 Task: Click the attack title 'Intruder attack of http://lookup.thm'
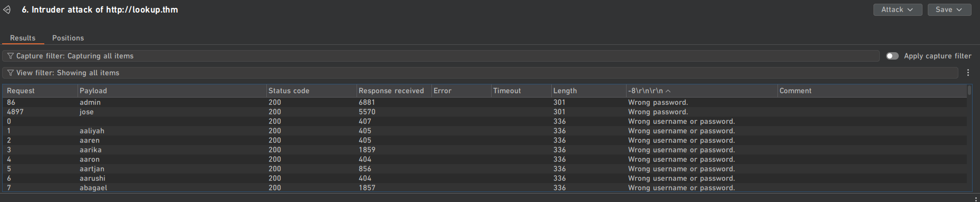[x=105, y=9]
